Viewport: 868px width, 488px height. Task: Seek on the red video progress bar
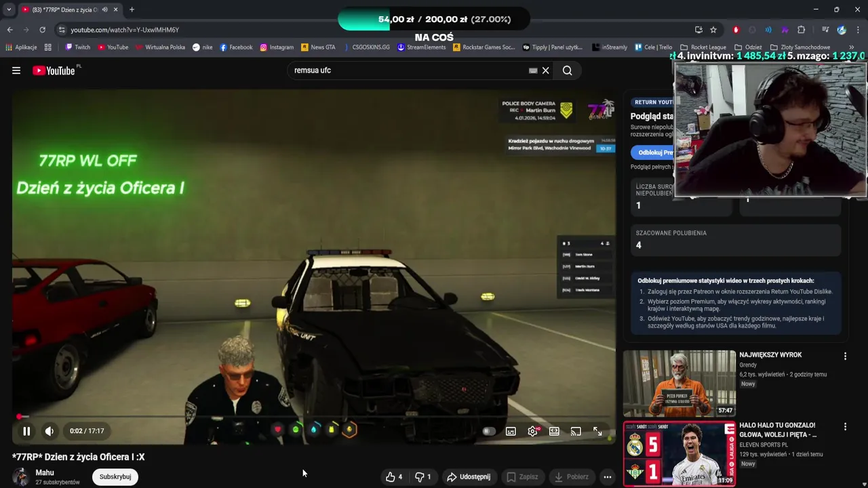tap(314, 417)
